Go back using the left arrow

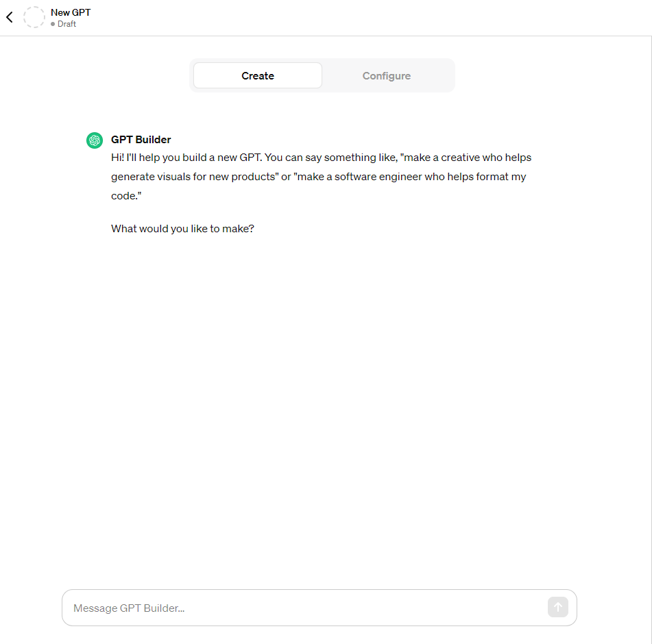tap(10, 17)
